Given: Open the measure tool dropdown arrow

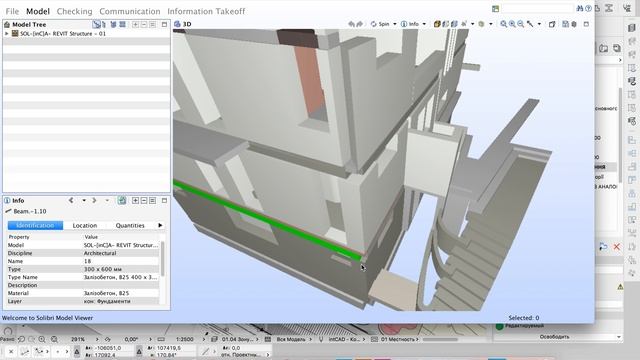Looking at the screenshot, I should pos(539,24).
